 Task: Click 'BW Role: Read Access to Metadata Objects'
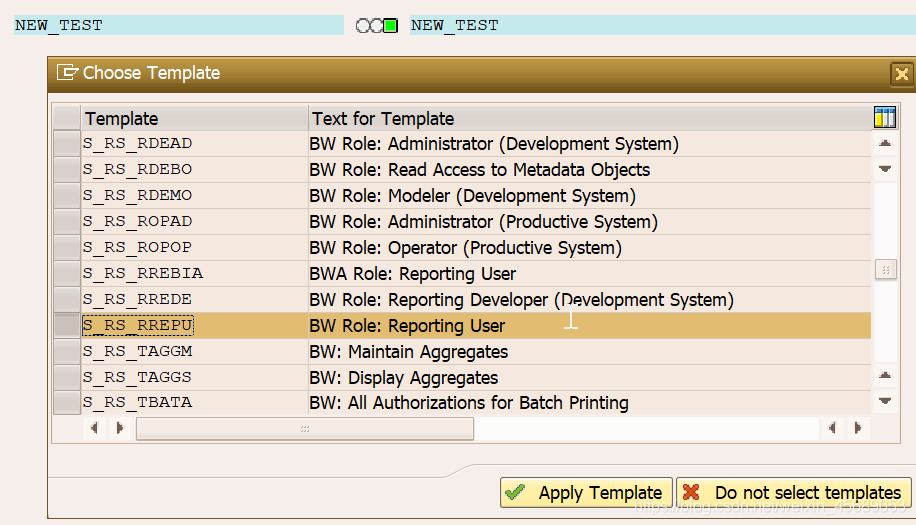480,170
